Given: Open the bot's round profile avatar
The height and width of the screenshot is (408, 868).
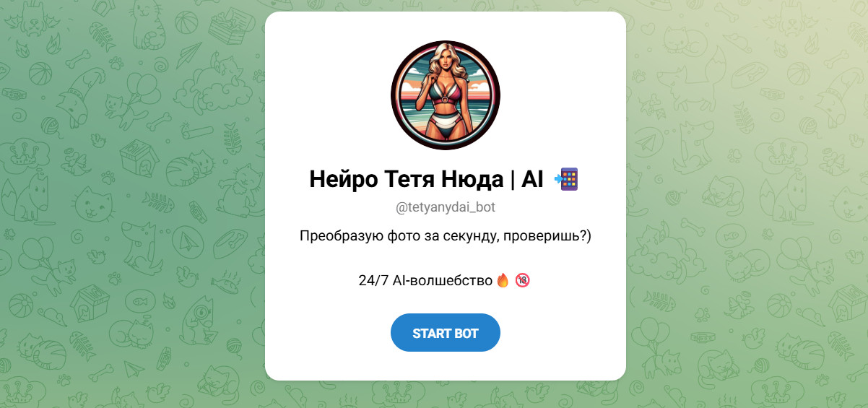Looking at the screenshot, I should point(446,95).
